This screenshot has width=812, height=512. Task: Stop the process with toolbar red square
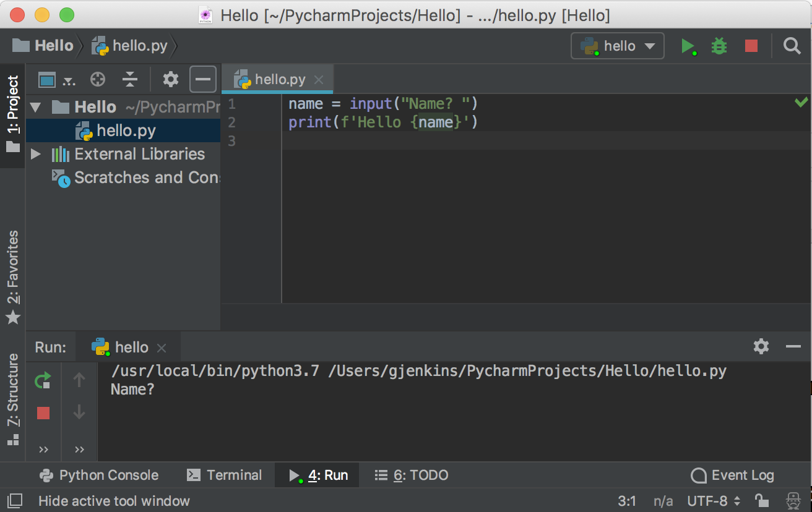click(x=751, y=46)
